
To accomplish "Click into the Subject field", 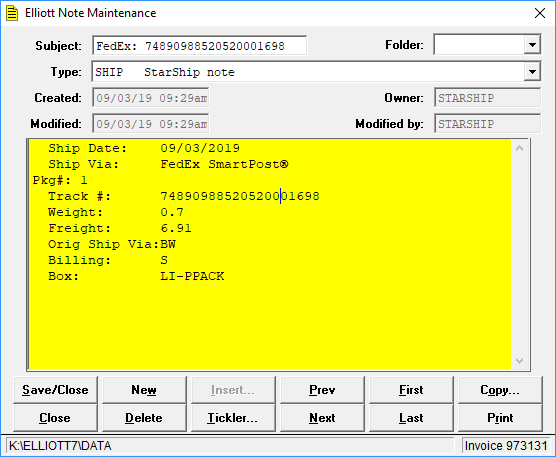I will [199, 46].
